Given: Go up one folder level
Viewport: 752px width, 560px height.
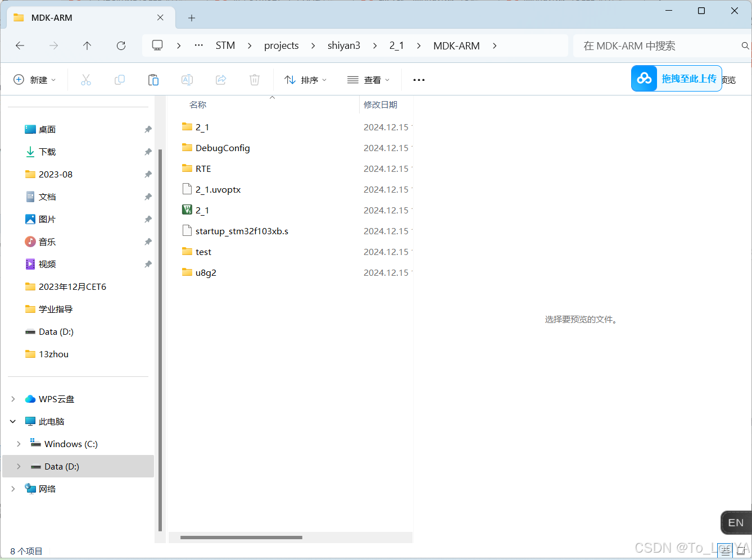Looking at the screenshot, I should click(87, 45).
